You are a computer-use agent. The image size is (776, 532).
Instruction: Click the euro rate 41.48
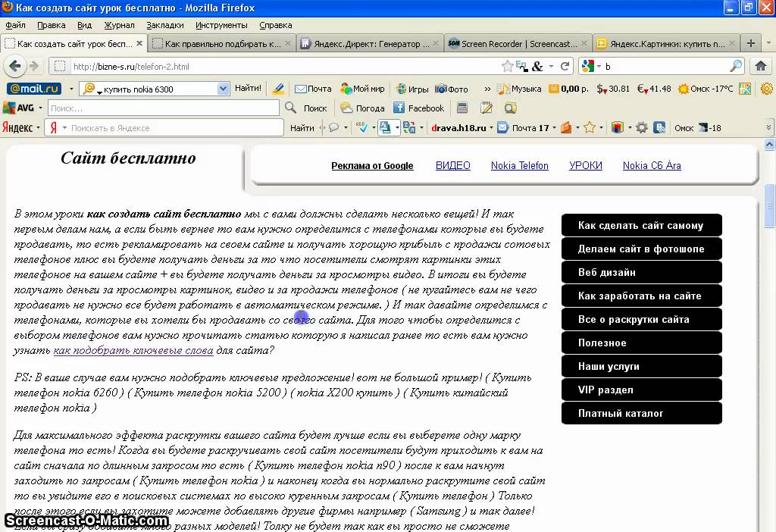click(654, 89)
